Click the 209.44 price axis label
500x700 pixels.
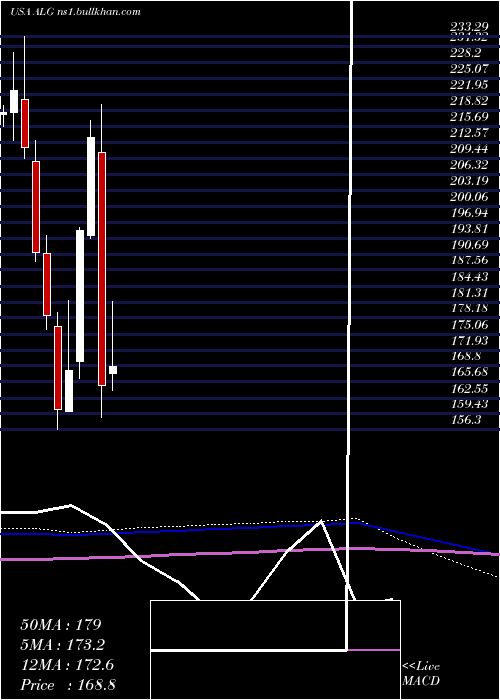[x=469, y=149]
